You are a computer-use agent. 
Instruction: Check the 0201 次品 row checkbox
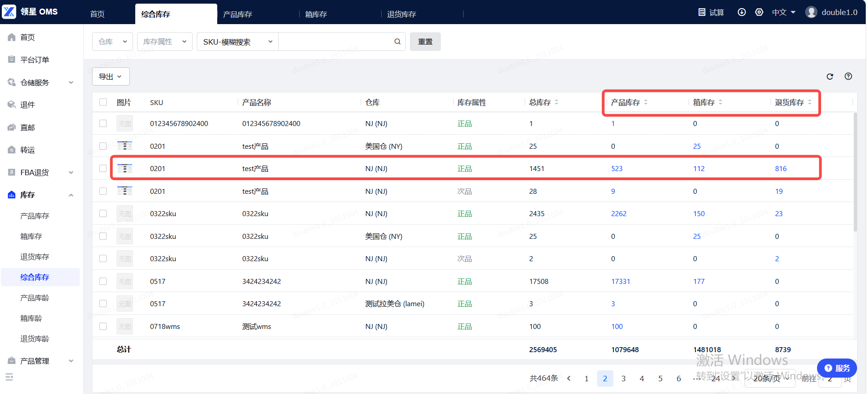[103, 191]
